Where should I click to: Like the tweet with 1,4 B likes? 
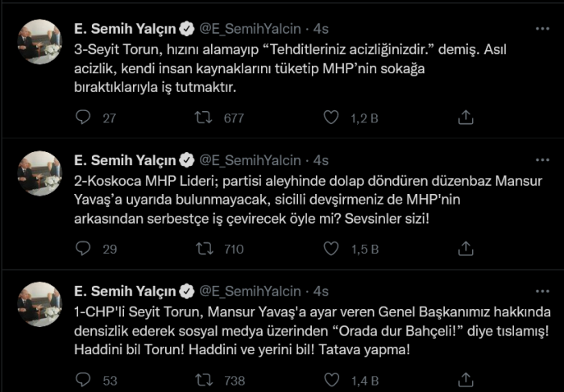pyautogui.click(x=330, y=380)
